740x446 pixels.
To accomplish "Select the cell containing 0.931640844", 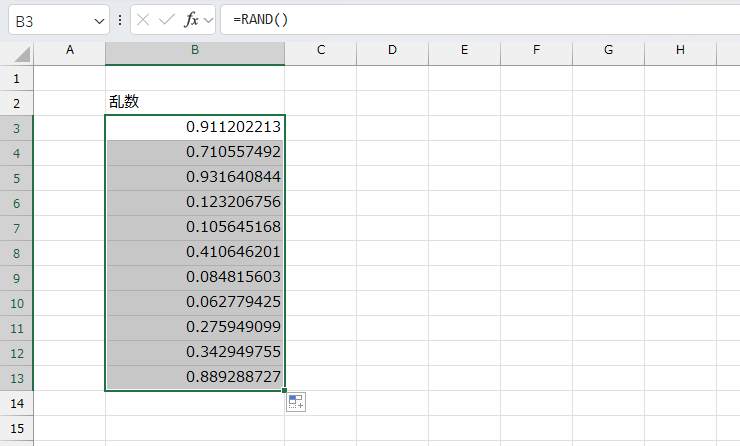I will (194, 177).
